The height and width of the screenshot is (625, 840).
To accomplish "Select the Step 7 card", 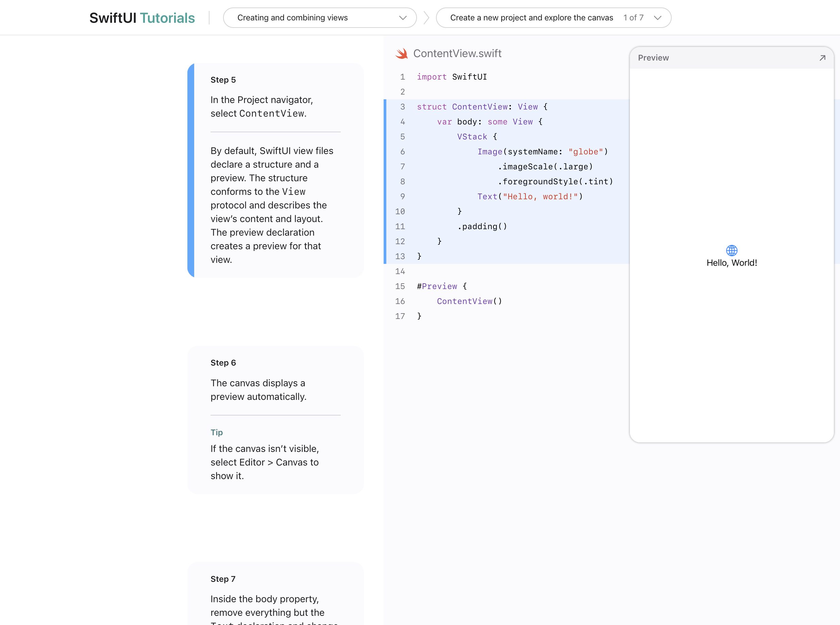I will point(275,594).
